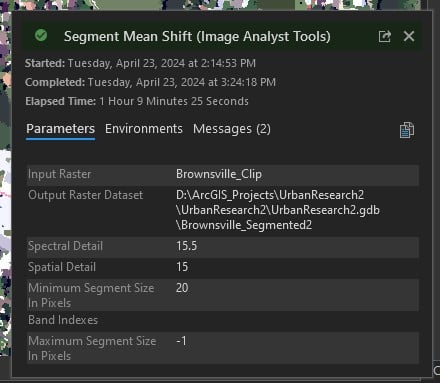
Task: Select the Brownsville_Segmented2 output path
Action: click(278, 210)
